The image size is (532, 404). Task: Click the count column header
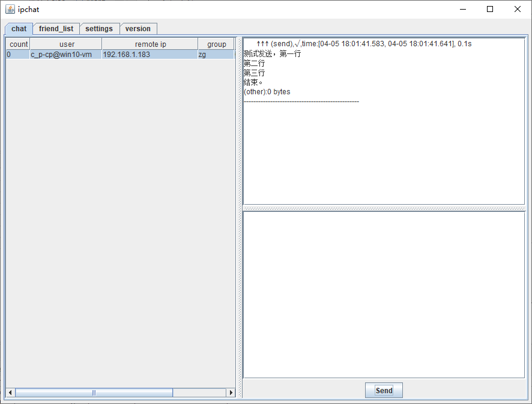pyautogui.click(x=19, y=44)
